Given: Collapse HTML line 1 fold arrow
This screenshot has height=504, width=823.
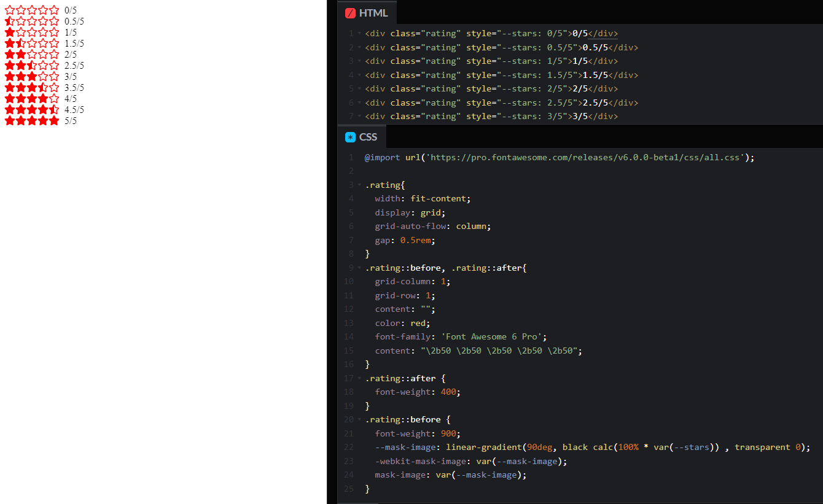Looking at the screenshot, I should tap(359, 34).
